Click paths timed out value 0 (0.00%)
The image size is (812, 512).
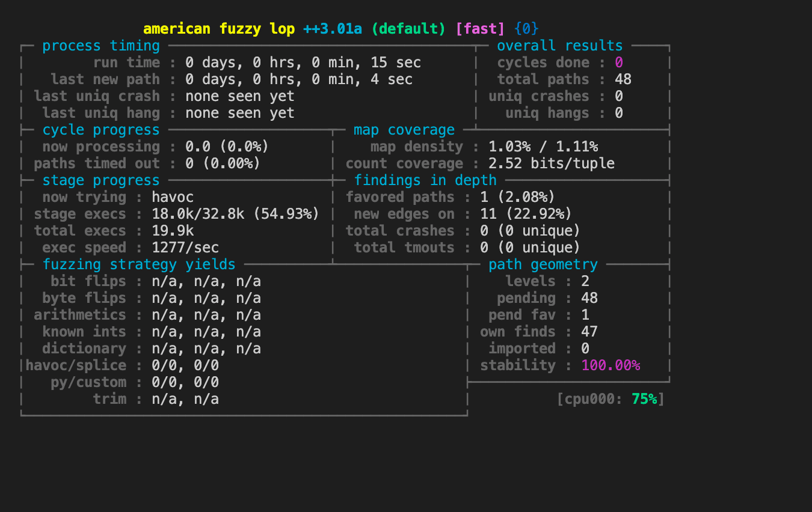click(223, 163)
